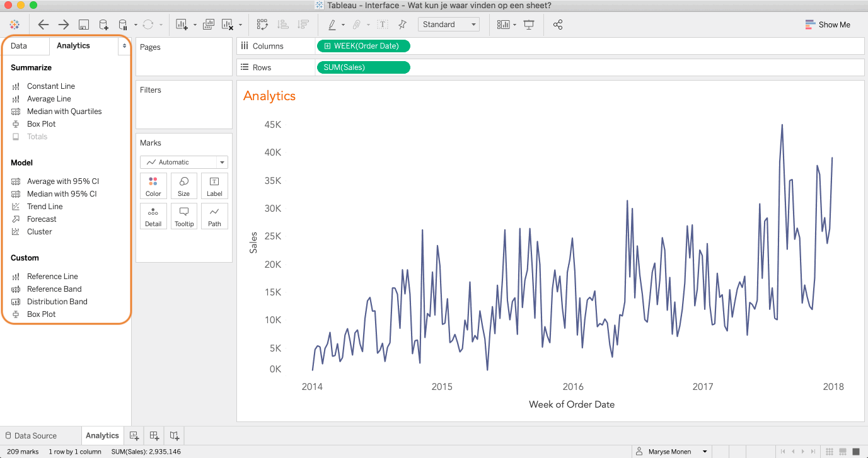Click the share workbook icon
The image size is (868, 458).
557,25
